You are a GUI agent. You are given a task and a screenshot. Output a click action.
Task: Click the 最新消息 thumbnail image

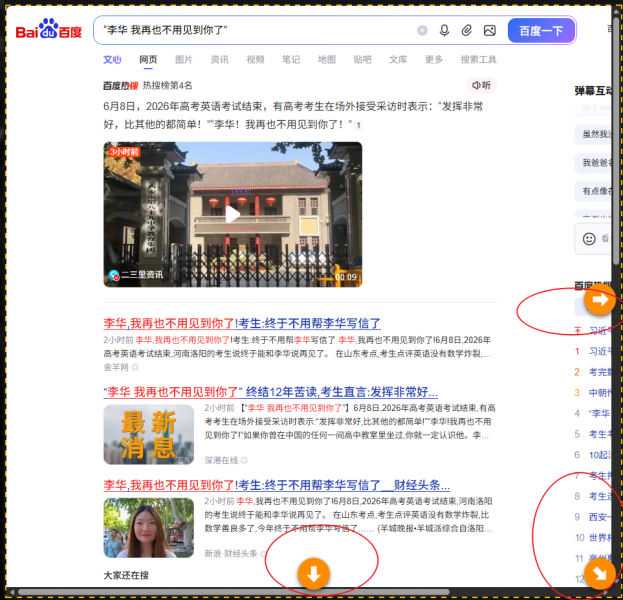click(x=149, y=434)
